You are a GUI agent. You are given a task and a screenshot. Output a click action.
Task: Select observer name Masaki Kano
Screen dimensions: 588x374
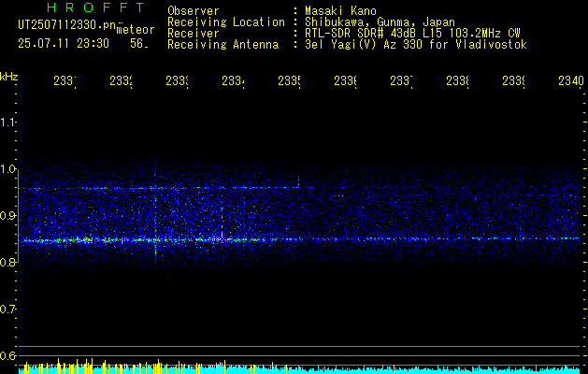coord(340,11)
